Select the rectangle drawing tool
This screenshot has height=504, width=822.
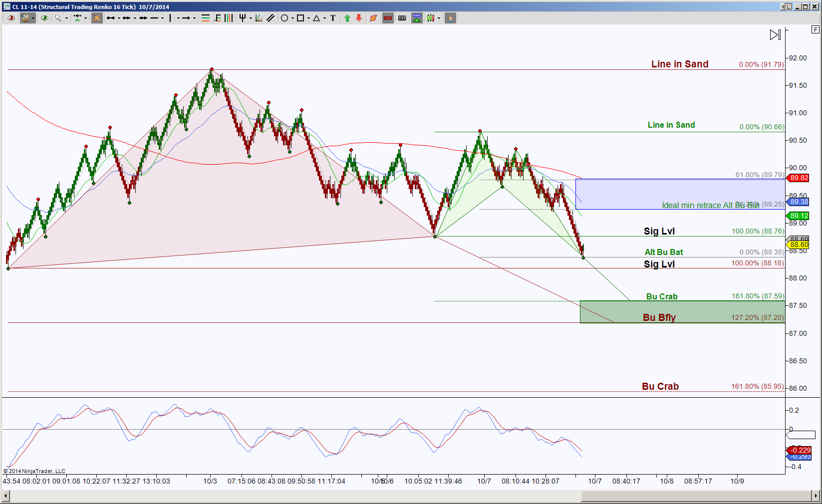click(x=300, y=18)
